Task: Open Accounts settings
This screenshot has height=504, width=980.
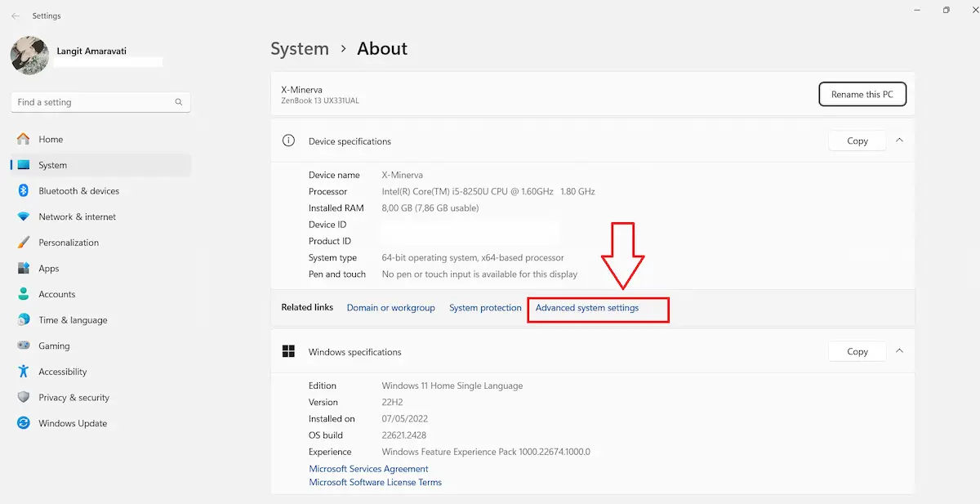Action: click(100, 294)
